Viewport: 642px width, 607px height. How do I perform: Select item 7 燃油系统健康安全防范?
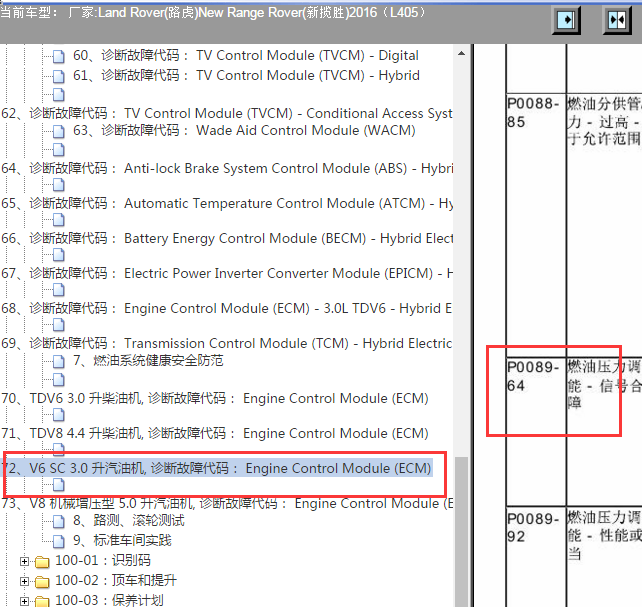coord(148,360)
